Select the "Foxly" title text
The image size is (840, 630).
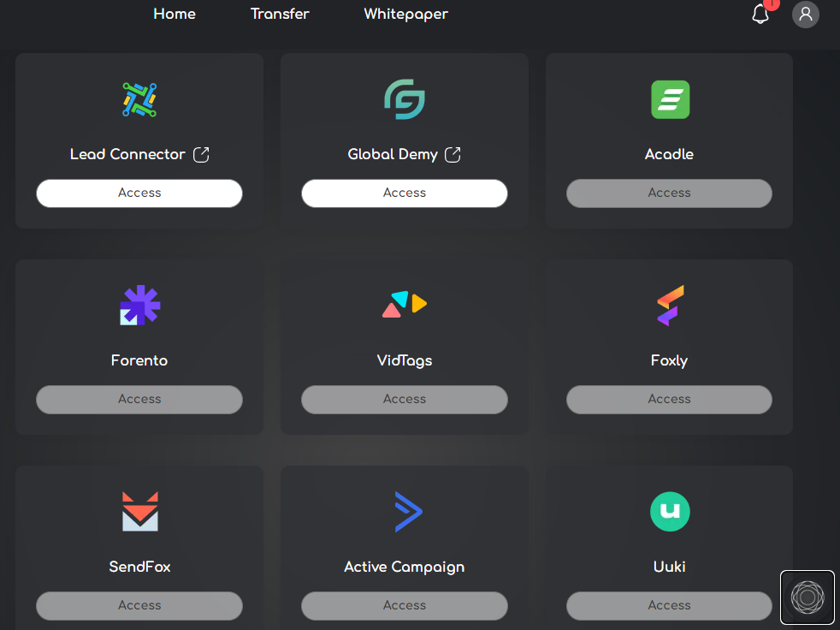(x=669, y=361)
